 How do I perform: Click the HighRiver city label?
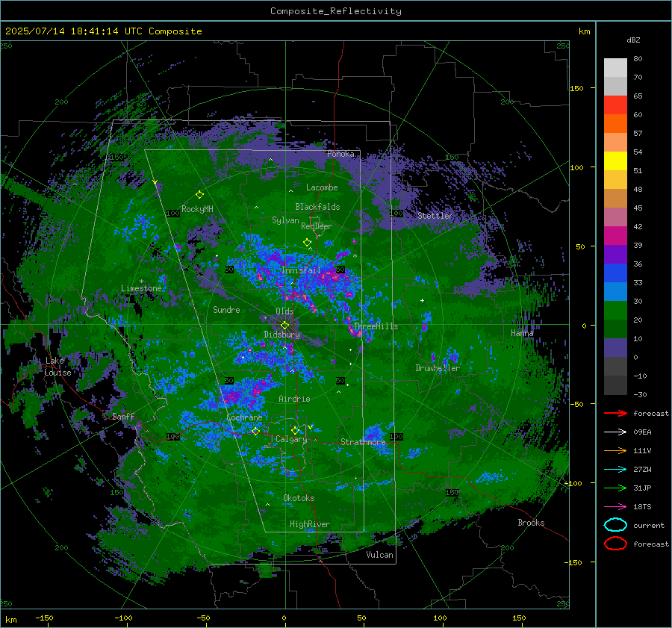click(310, 524)
